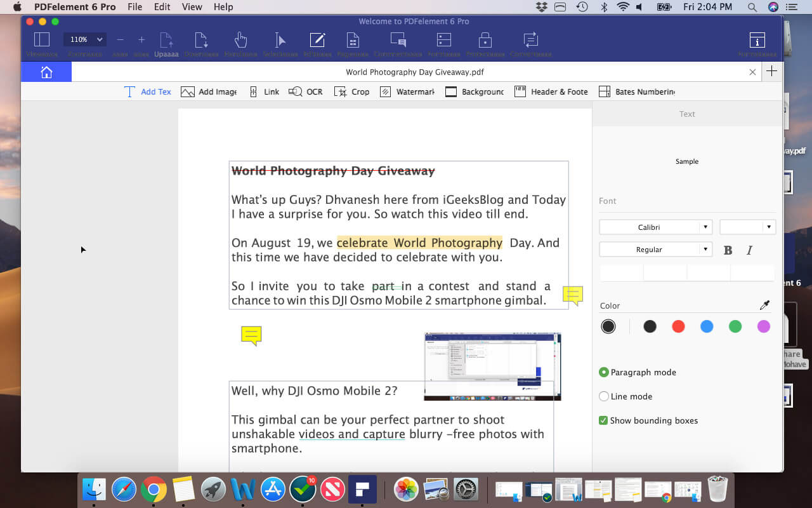Viewport: 812px width, 508px height.
Task: Pick the eyedropper color picker icon
Action: click(765, 305)
